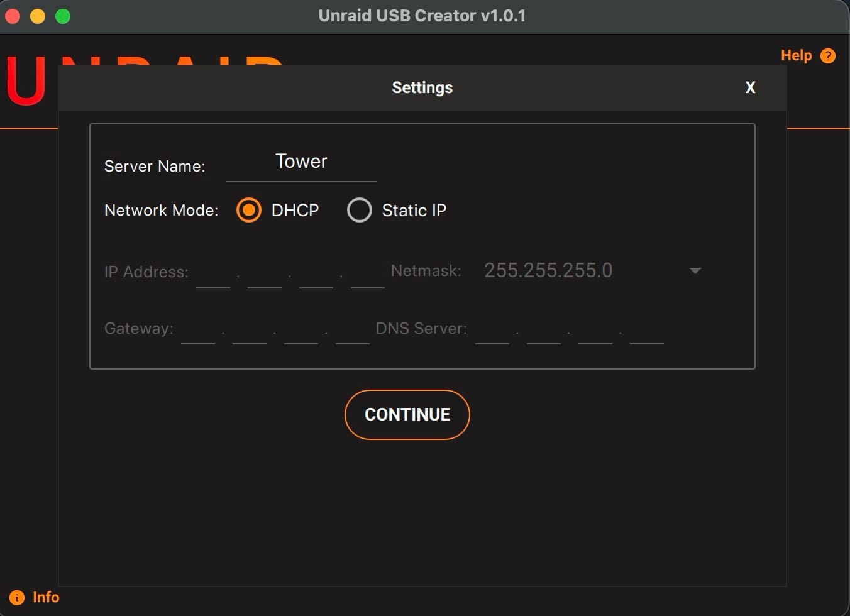Click third octet of DNS Server
This screenshot has width=850, height=616.
pos(595,331)
